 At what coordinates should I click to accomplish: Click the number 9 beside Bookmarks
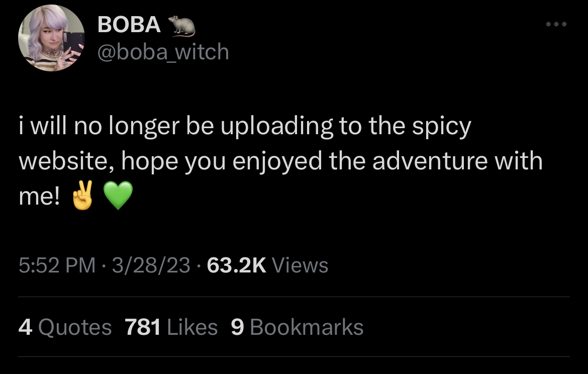[237, 327]
